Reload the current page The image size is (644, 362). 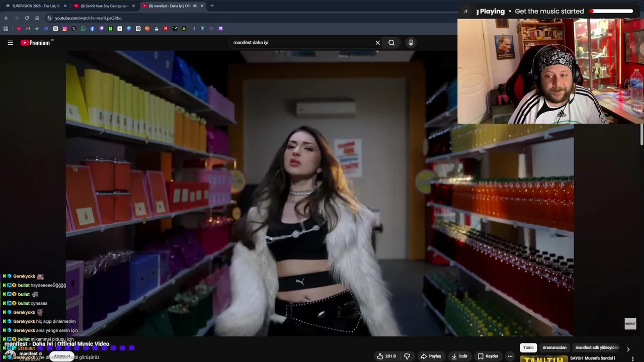click(27, 18)
